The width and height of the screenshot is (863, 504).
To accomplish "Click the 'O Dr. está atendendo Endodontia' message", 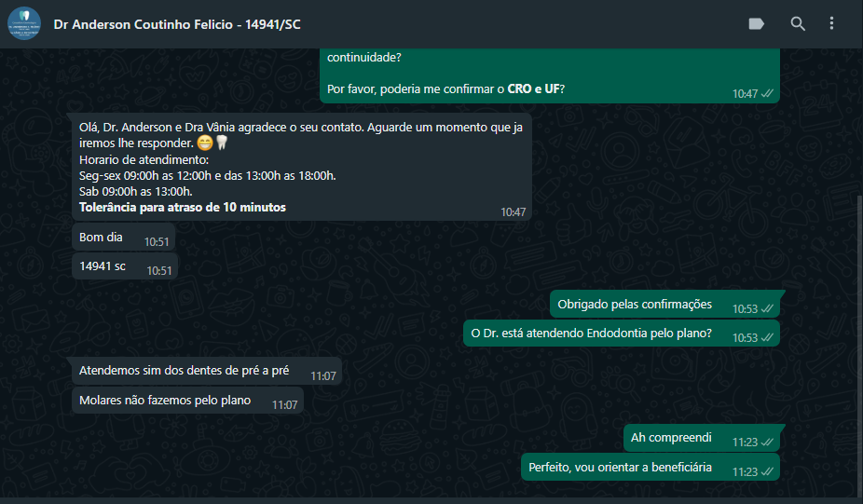I will (x=622, y=334).
